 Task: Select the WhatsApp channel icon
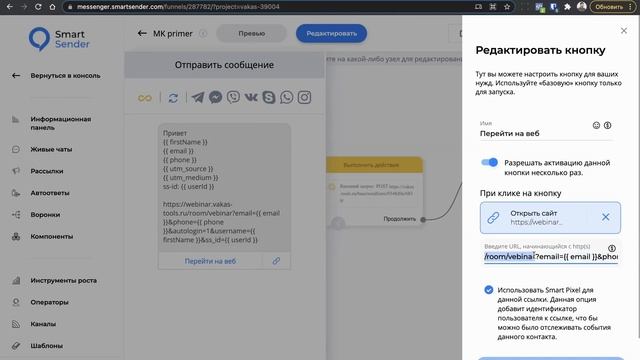click(x=287, y=97)
